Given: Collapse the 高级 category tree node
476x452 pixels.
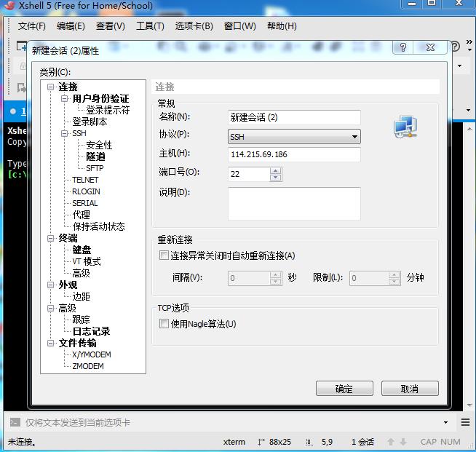Looking at the screenshot, I should tap(50, 309).
